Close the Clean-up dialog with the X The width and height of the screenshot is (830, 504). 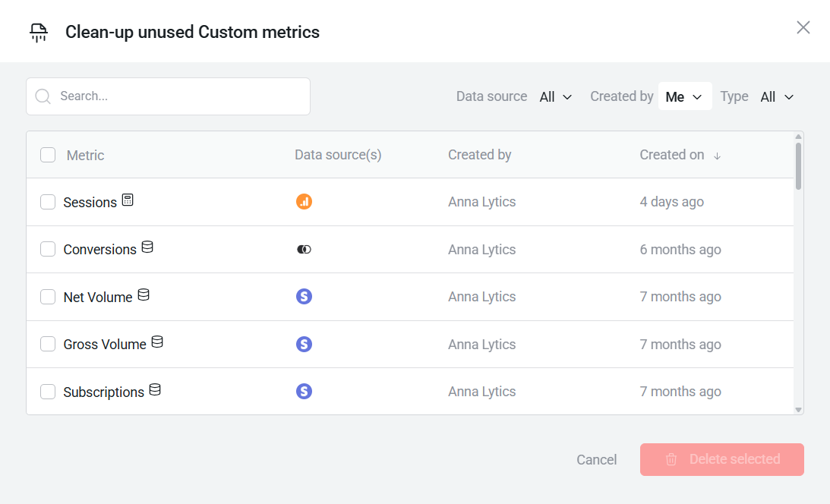click(803, 27)
